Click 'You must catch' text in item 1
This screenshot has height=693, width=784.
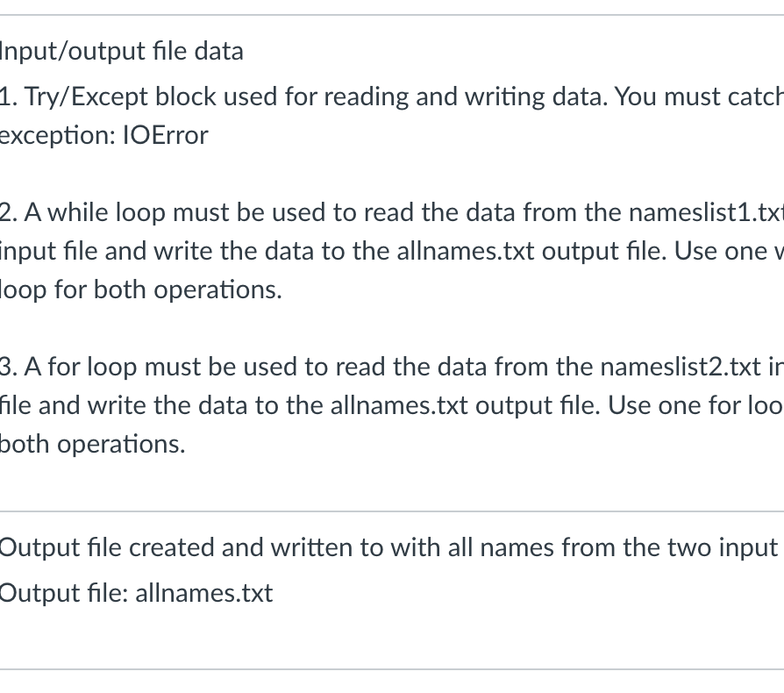(x=699, y=96)
